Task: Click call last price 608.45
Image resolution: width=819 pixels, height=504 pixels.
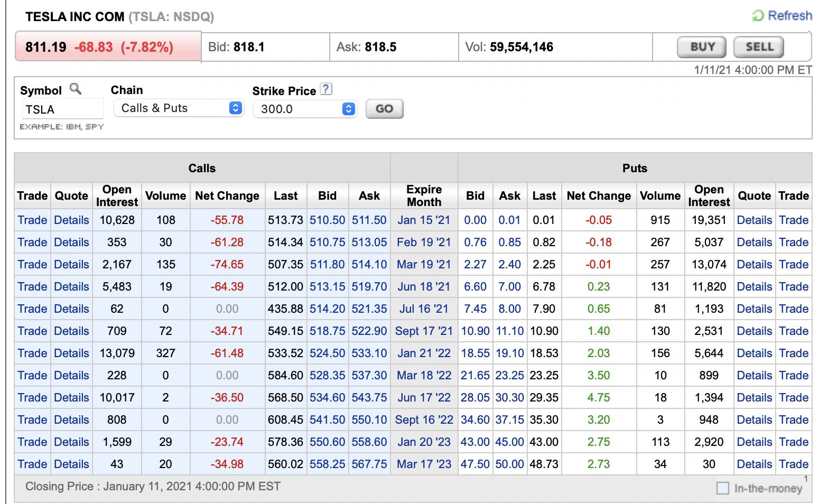Action: (x=285, y=419)
